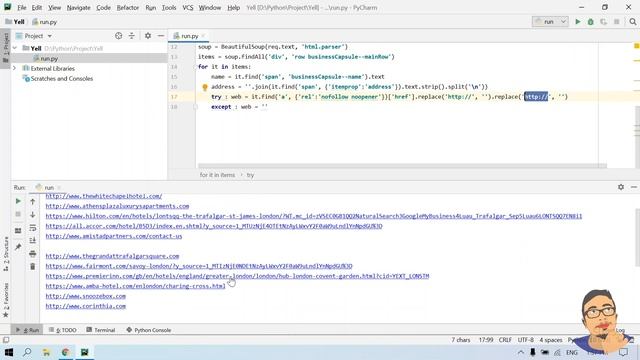The height and width of the screenshot is (360, 640).
Task: Close the run.py editor tab
Action: pyautogui.click(x=203, y=36)
